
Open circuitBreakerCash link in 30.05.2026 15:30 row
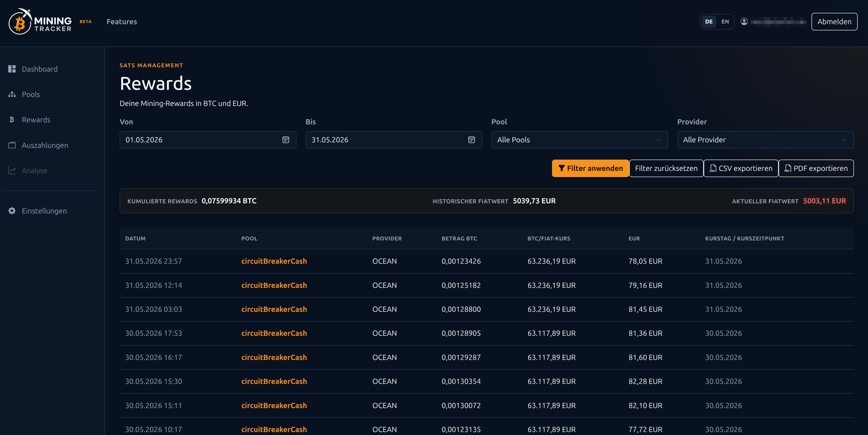click(x=274, y=382)
